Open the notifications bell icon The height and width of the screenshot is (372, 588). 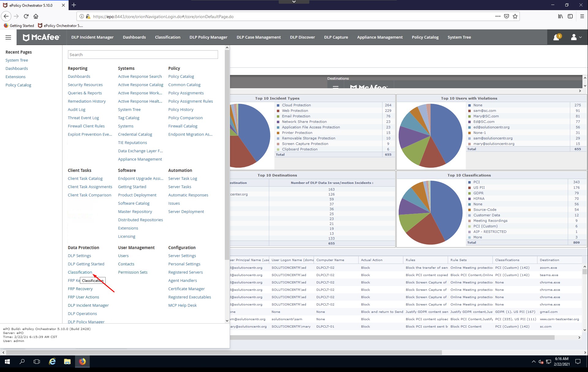[556, 37]
